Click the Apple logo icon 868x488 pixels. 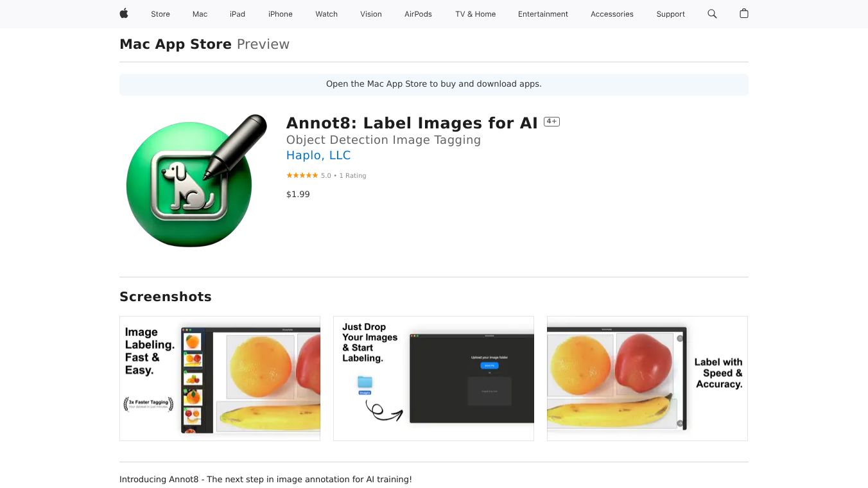(x=124, y=13)
